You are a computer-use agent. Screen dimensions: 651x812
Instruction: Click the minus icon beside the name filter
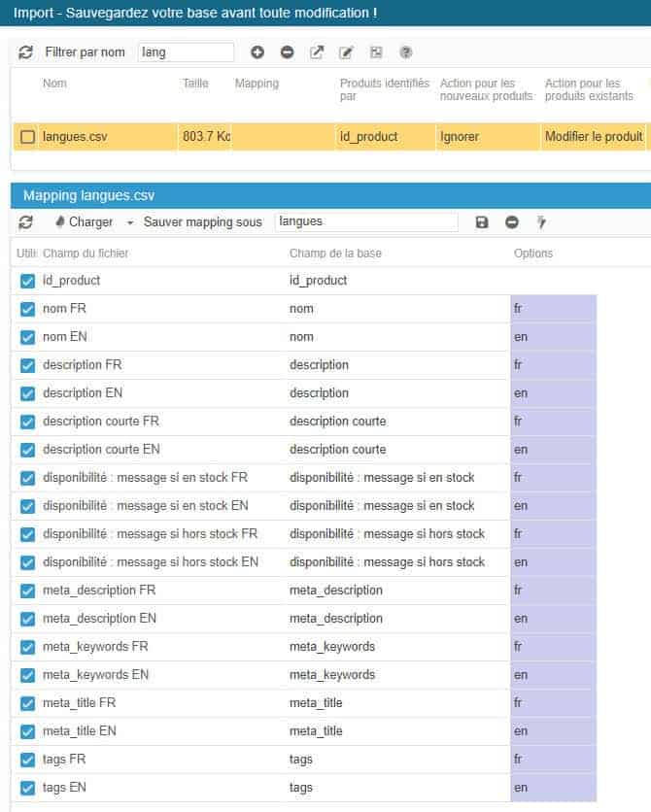(287, 52)
